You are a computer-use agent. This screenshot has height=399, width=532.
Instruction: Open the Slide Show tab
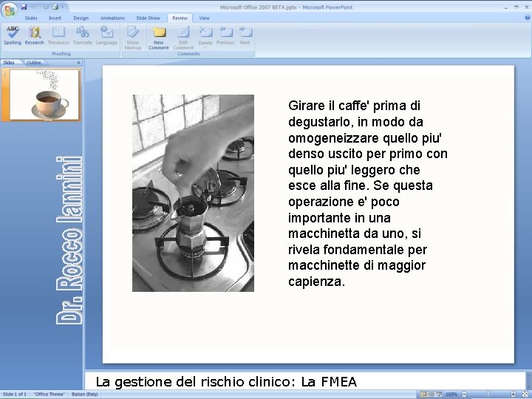point(148,18)
